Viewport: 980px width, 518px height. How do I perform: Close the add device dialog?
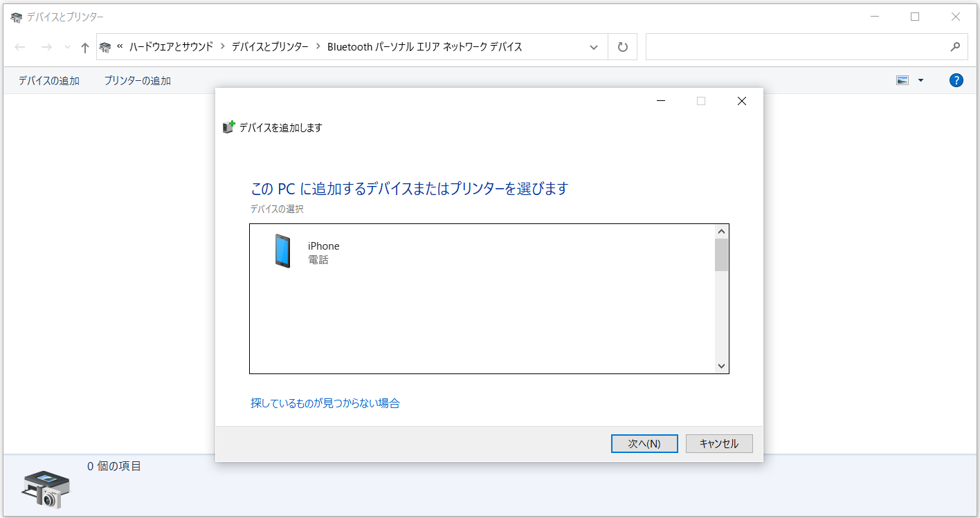[742, 101]
